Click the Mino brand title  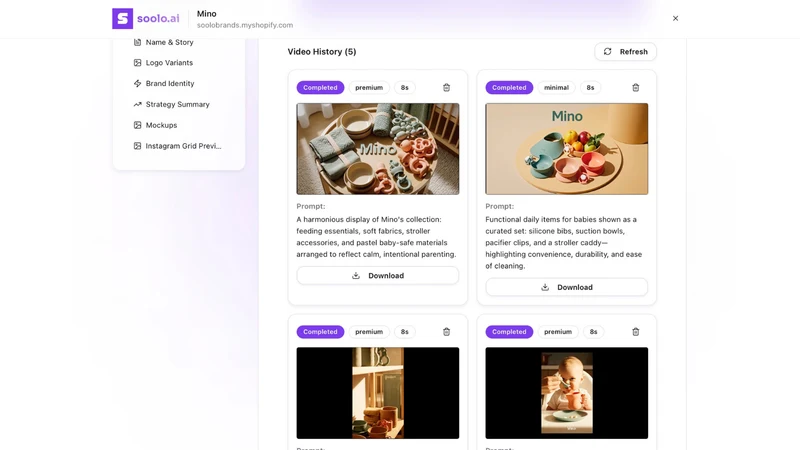point(207,14)
